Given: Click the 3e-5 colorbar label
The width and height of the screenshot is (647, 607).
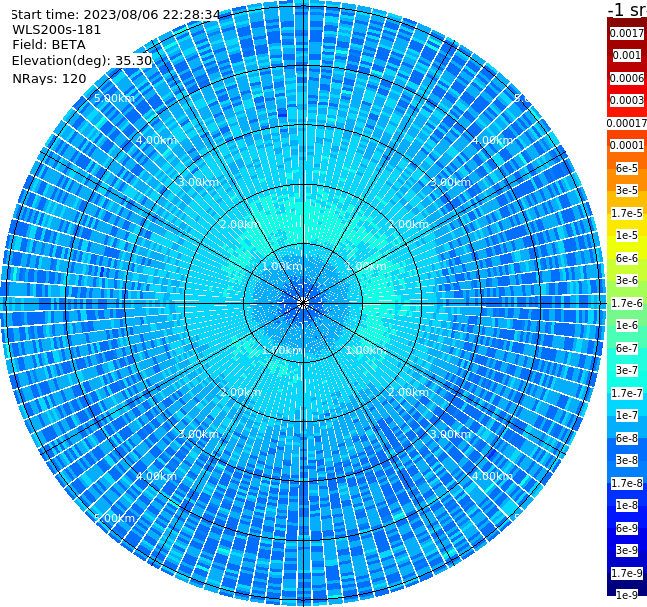Looking at the screenshot, I should pyautogui.click(x=627, y=190).
